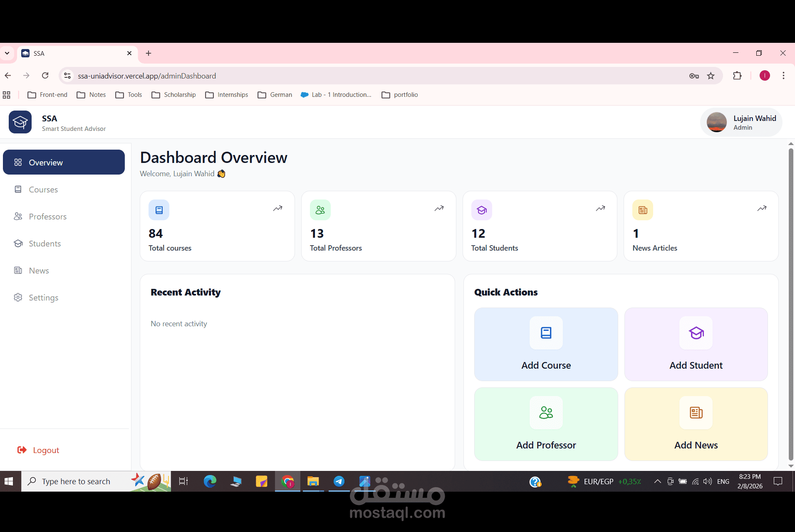Image resolution: width=795 pixels, height=532 pixels.
Task: Open the Tools bookmarks folder
Action: click(129, 95)
